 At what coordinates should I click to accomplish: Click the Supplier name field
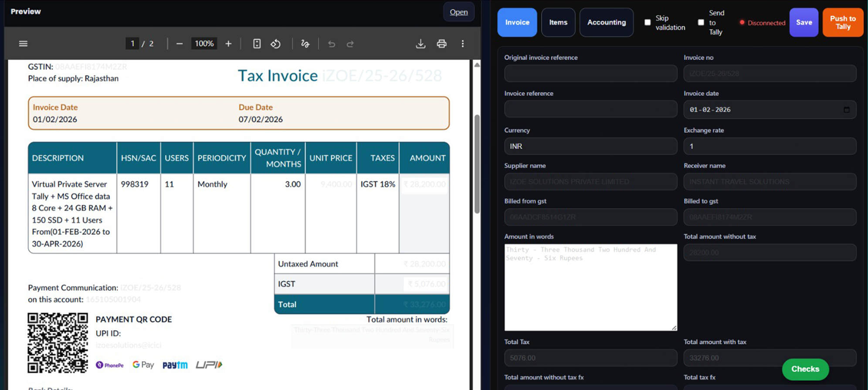point(590,181)
